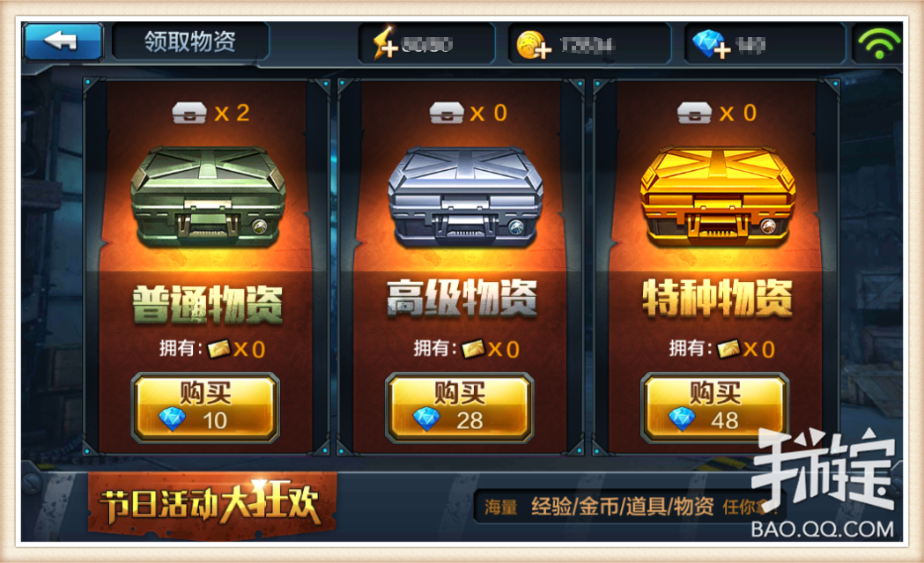Add gold coins via the coin plus icon
This screenshot has width=924, height=563.
(x=533, y=45)
